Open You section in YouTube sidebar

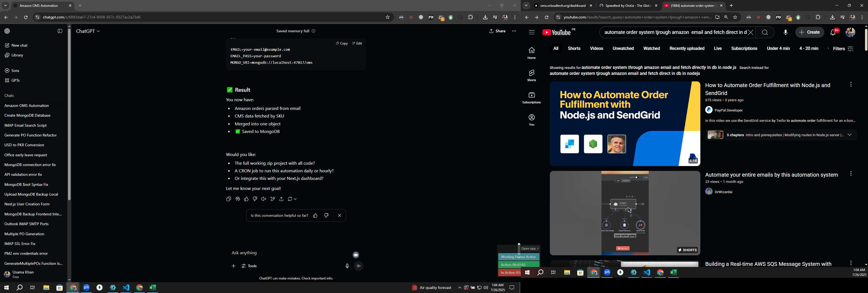[x=532, y=120]
